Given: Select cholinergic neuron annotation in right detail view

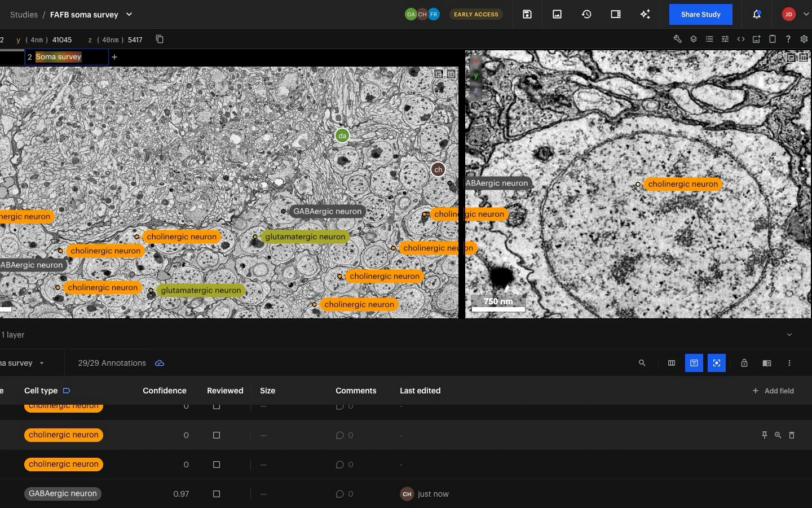Looking at the screenshot, I should click(683, 184).
